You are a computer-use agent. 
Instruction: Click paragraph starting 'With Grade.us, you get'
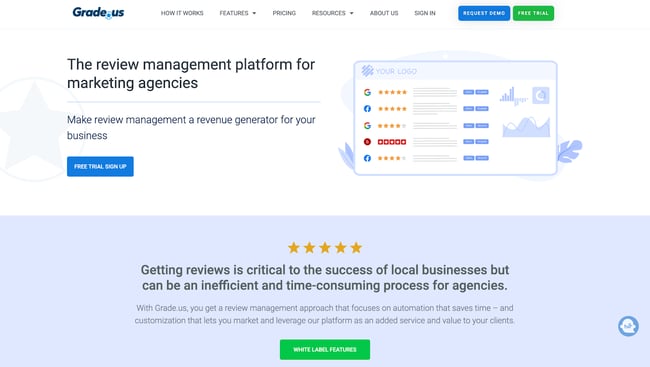click(325, 314)
